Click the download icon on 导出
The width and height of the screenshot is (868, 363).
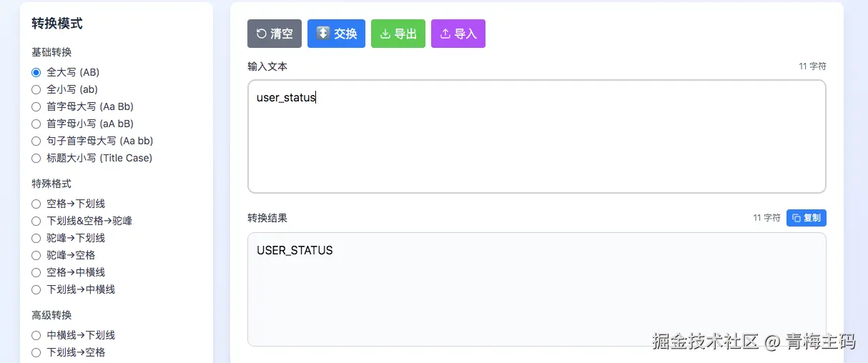[x=385, y=34]
